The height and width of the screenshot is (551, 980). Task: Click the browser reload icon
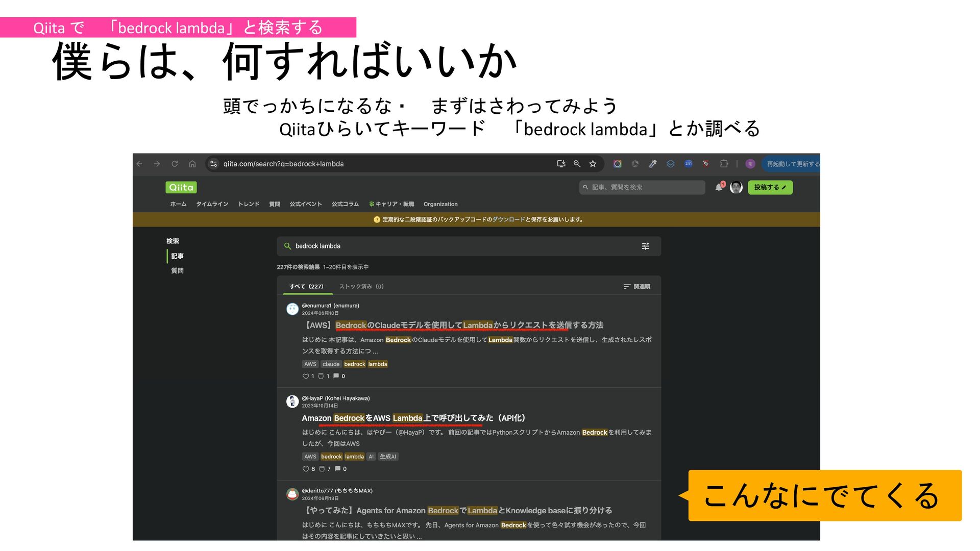point(175,164)
